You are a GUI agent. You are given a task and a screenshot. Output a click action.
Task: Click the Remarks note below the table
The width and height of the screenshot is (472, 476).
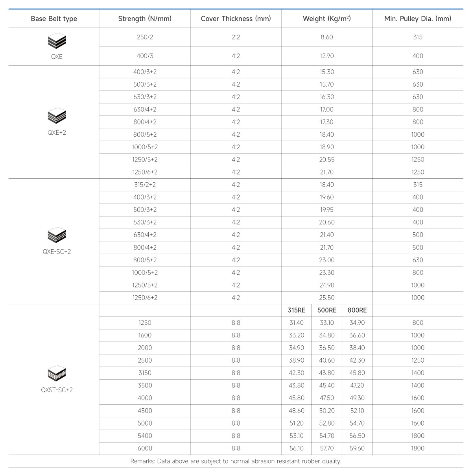coord(236,461)
